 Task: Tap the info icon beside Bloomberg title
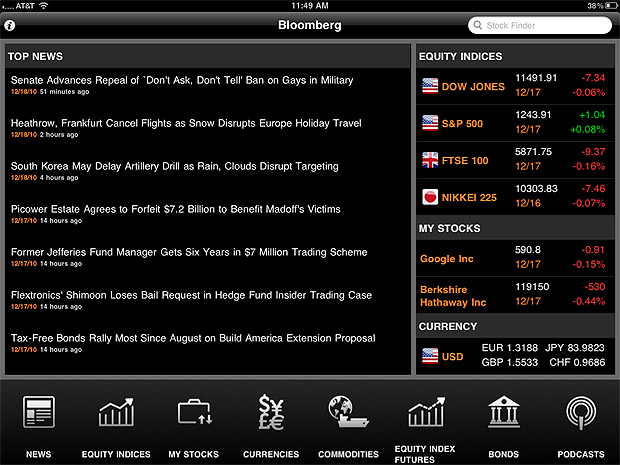[x=10, y=25]
